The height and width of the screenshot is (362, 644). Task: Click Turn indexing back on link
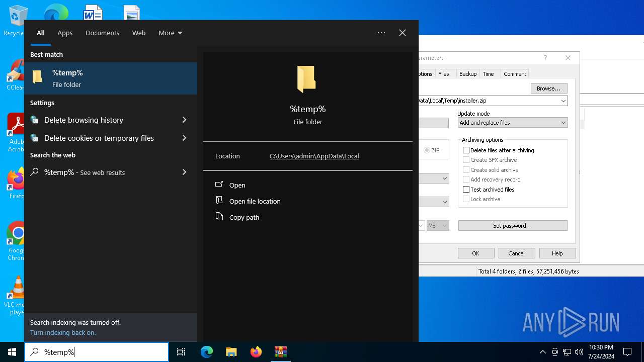[63, 332]
